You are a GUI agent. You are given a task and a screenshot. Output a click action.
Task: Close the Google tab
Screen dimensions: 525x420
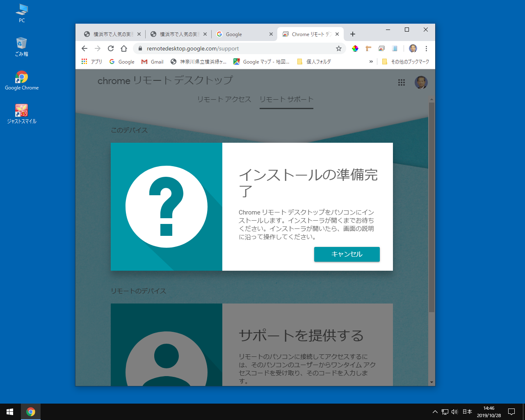(271, 34)
